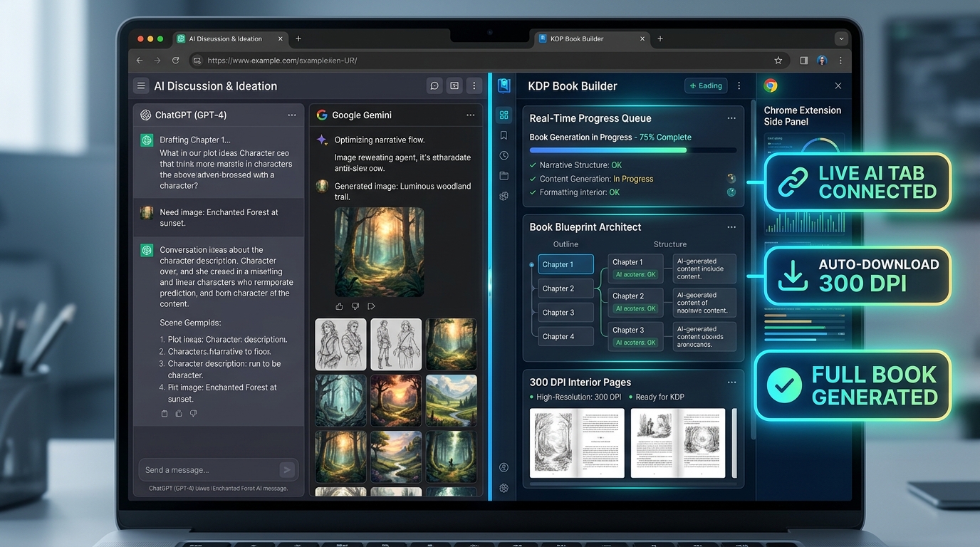980x547 pixels.
Task: Send the message with the arrow button
Action: point(287,469)
